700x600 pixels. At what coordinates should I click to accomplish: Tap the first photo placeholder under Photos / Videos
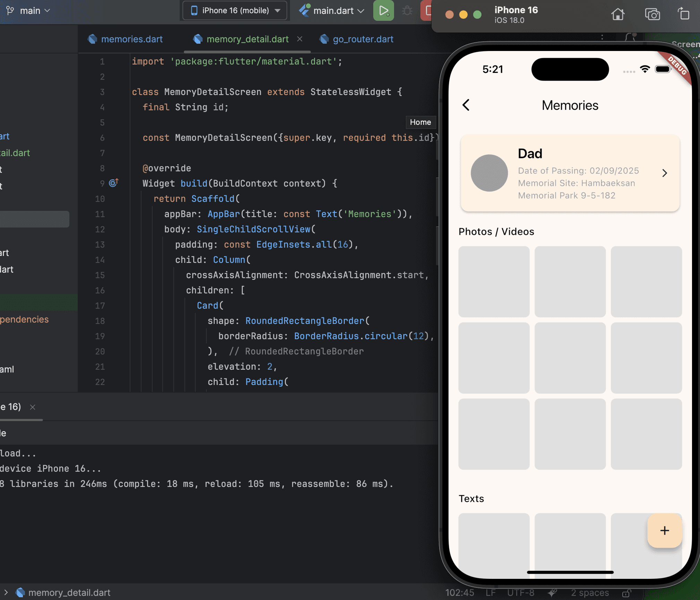[x=494, y=282]
